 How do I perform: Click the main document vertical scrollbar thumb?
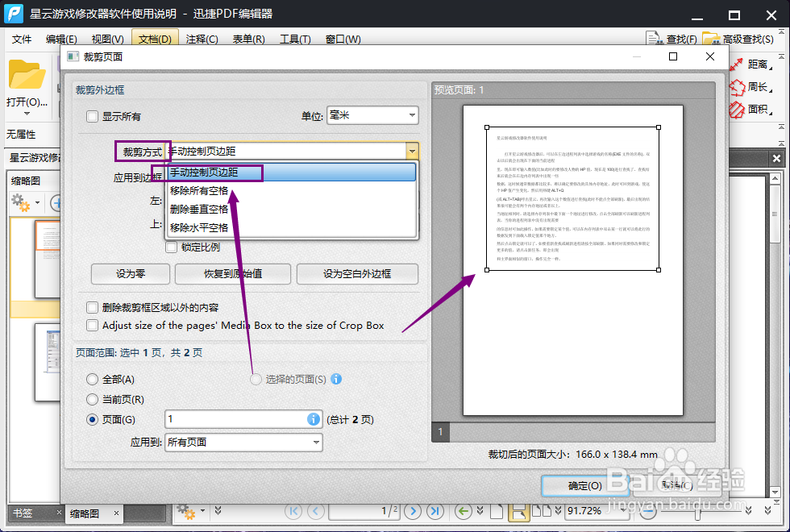pos(775,214)
